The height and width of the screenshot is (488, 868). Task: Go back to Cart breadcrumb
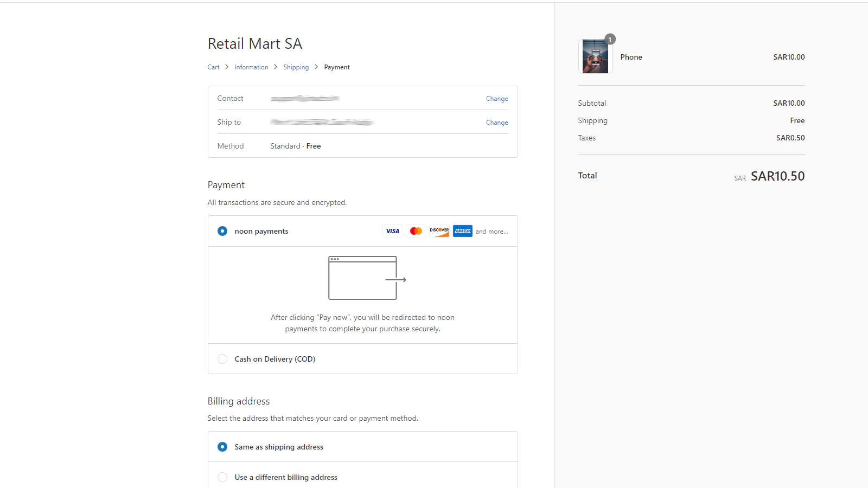click(x=213, y=67)
